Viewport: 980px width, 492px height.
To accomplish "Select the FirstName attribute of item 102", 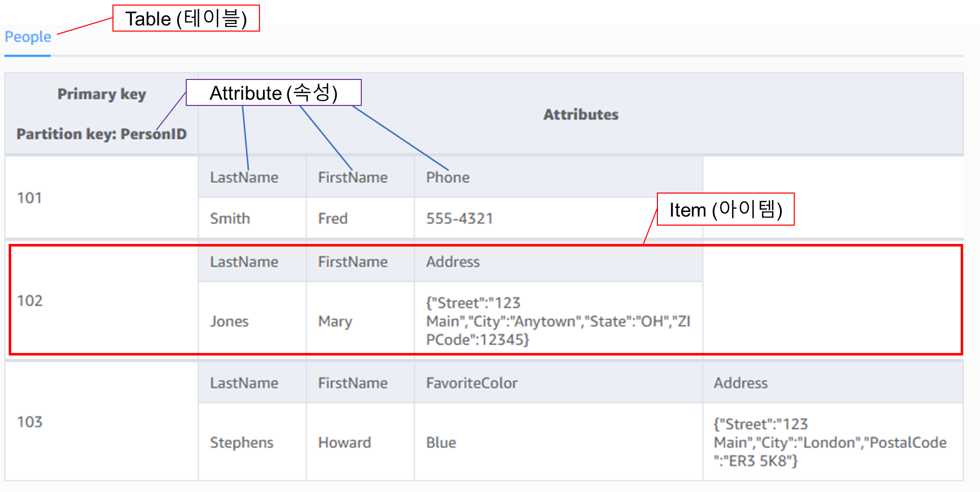I will [353, 262].
